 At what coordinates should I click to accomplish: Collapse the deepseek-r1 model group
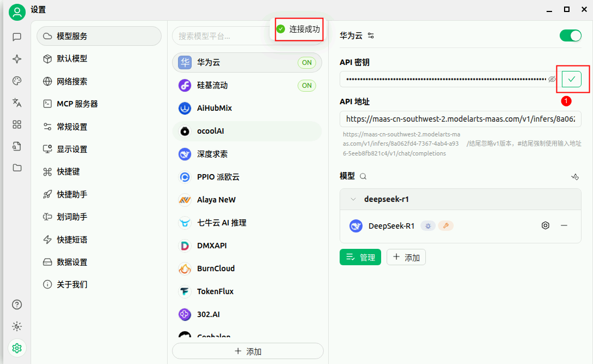353,199
